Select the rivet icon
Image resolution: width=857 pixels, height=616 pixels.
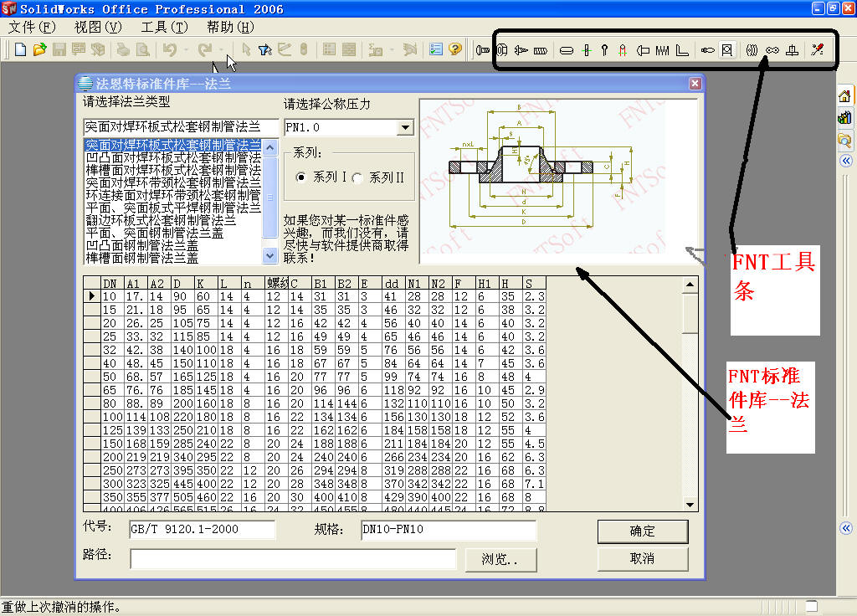click(644, 50)
